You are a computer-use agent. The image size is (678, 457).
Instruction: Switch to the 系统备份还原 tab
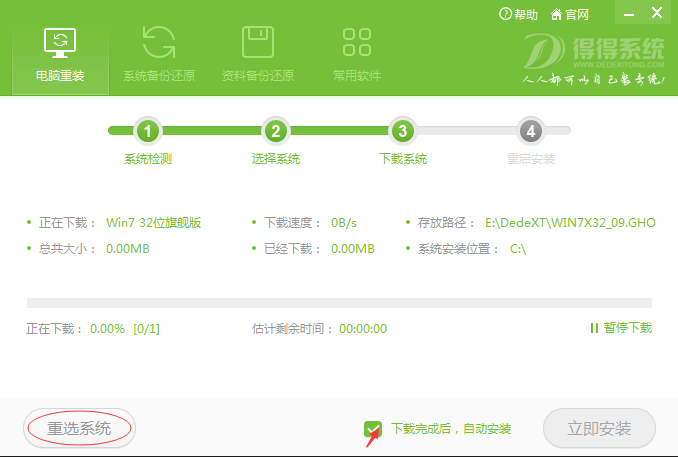158,55
